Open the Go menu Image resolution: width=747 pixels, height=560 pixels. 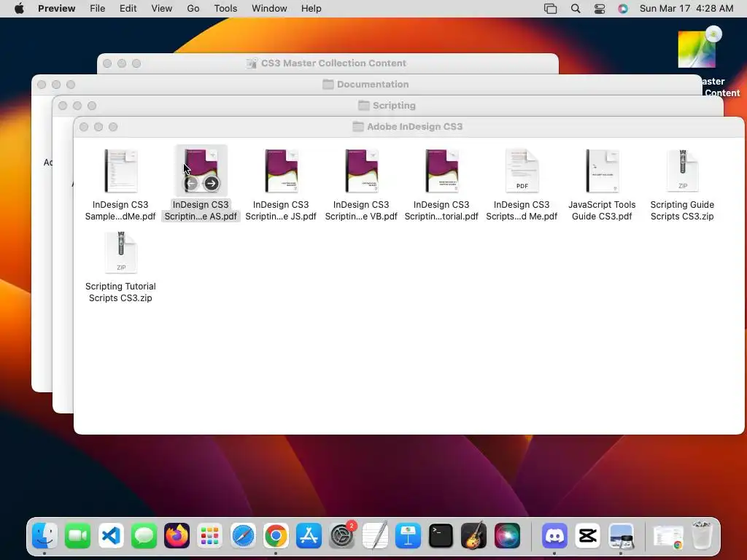point(193,9)
